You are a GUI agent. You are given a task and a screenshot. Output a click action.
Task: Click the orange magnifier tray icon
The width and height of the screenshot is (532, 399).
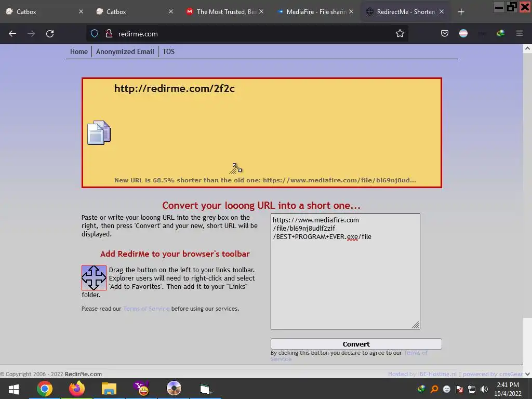(434, 389)
